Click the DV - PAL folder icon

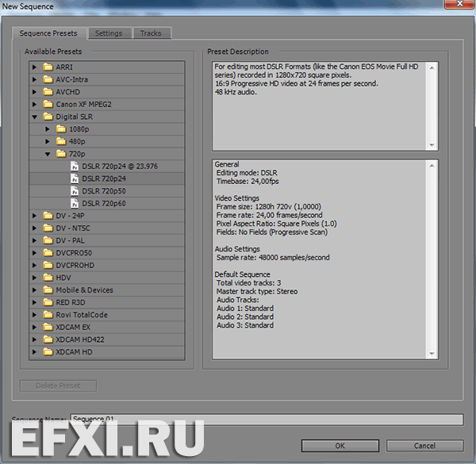click(48, 240)
